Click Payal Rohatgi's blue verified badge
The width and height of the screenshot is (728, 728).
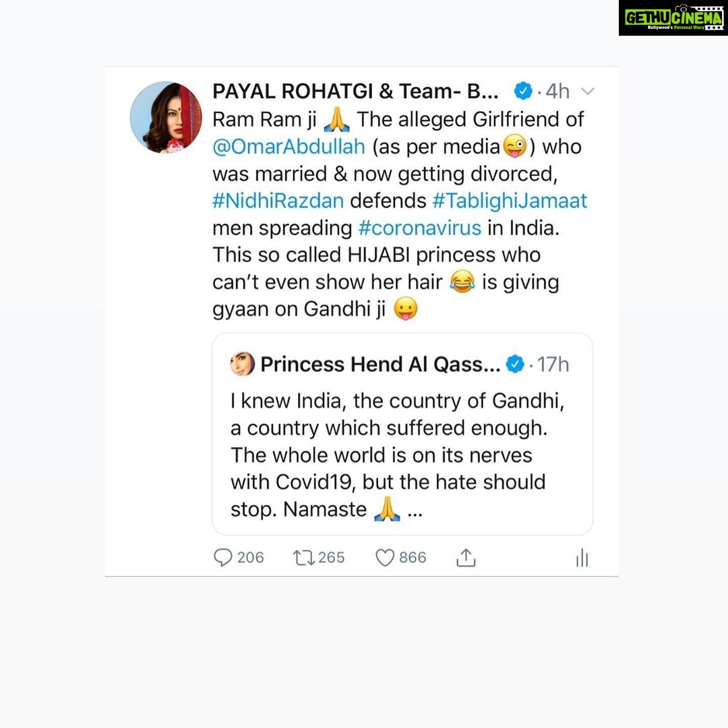click(523, 91)
